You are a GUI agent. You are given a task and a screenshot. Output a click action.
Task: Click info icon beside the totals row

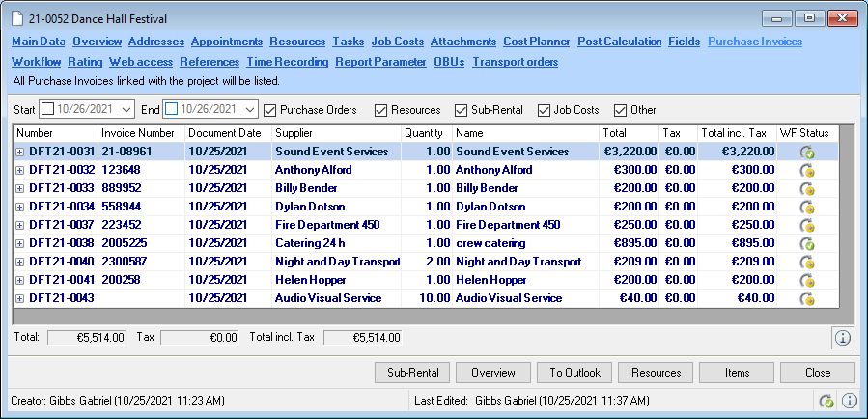pyautogui.click(x=841, y=337)
